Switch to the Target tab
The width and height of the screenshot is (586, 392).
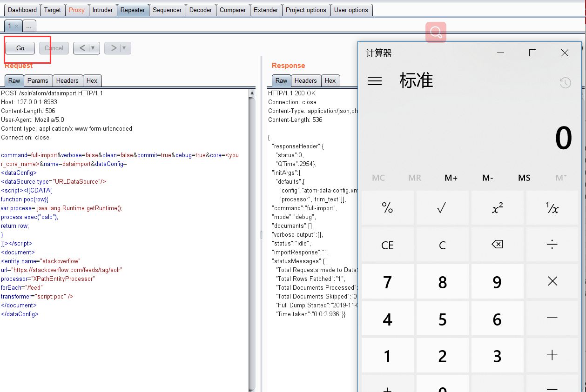pyautogui.click(x=53, y=10)
